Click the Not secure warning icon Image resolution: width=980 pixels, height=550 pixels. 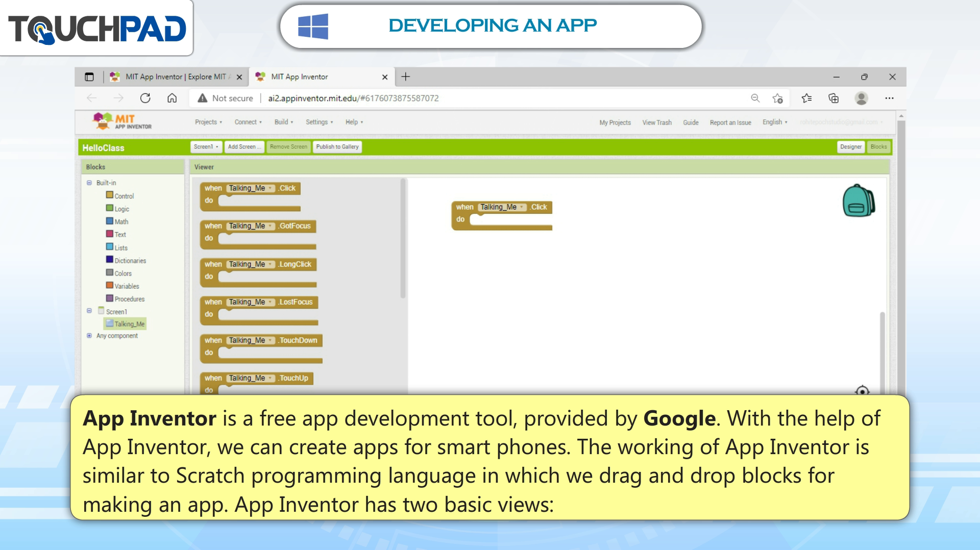click(203, 98)
